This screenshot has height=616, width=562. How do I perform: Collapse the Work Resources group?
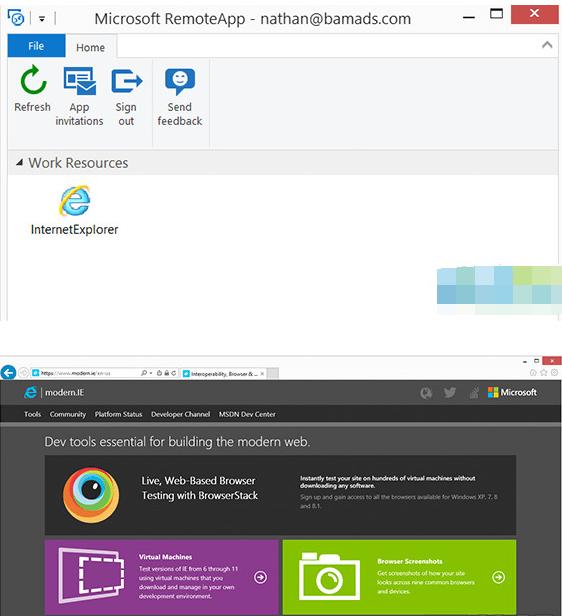point(19,162)
